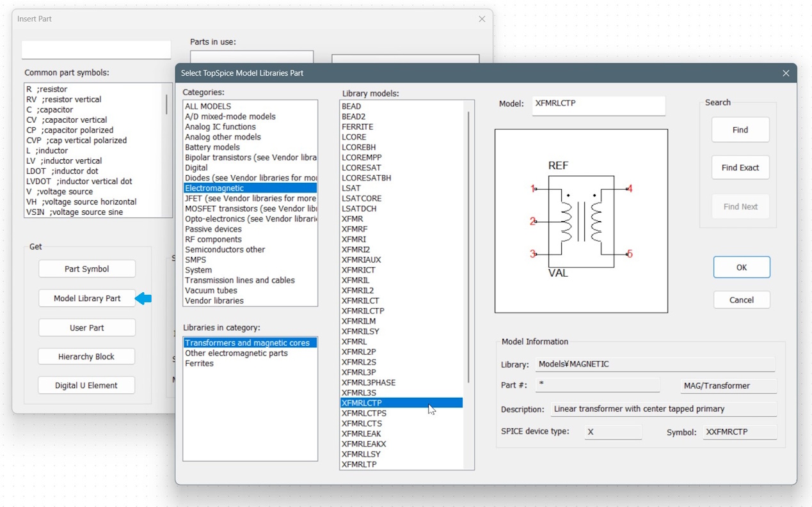The image size is (812, 507).
Task: Select Transformers and magnetic cores library
Action: (250, 343)
